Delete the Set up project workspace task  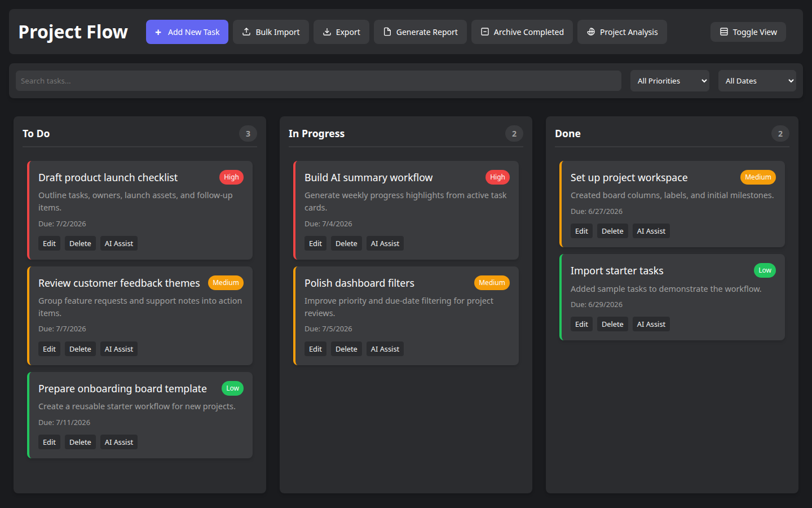[612, 231]
